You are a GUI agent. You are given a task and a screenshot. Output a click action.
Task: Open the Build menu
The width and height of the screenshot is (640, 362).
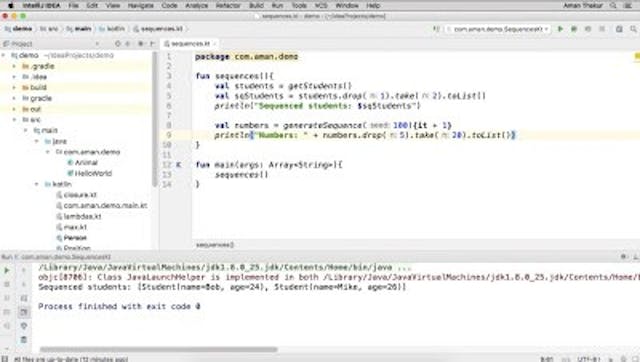[x=256, y=6]
